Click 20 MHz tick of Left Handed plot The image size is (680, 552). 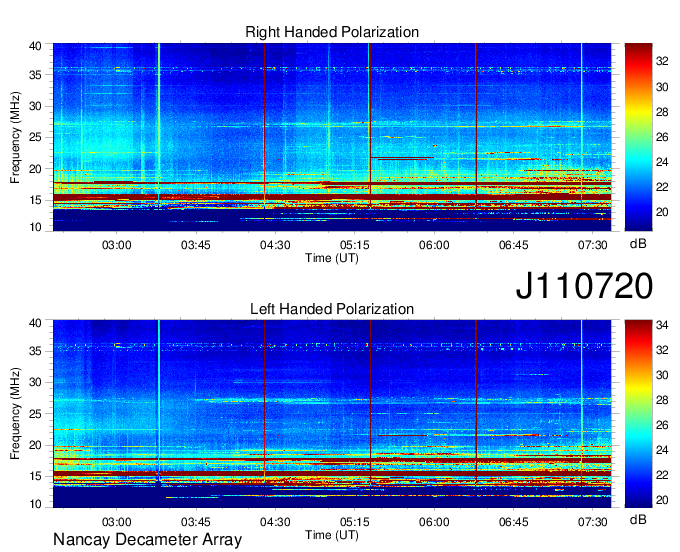point(35,445)
